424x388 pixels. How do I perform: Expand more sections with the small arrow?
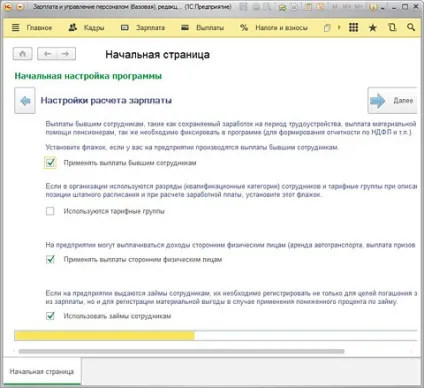[339, 28]
